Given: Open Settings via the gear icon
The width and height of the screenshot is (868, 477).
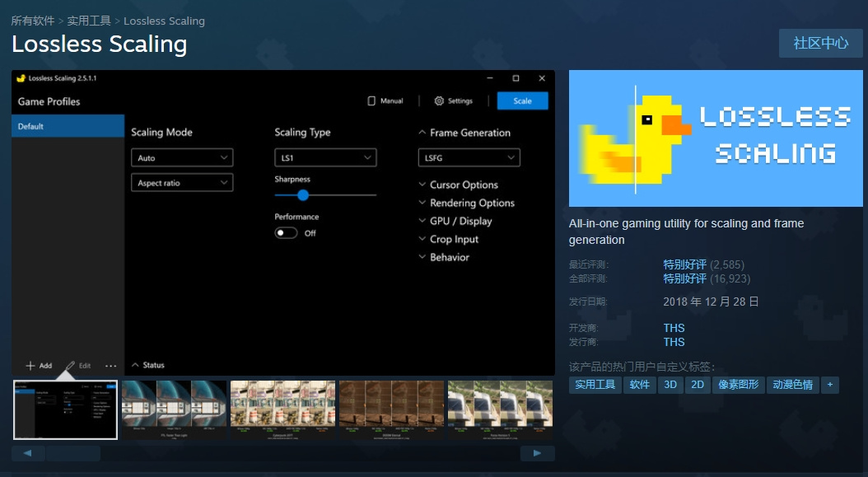Looking at the screenshot, I should 439,101.
